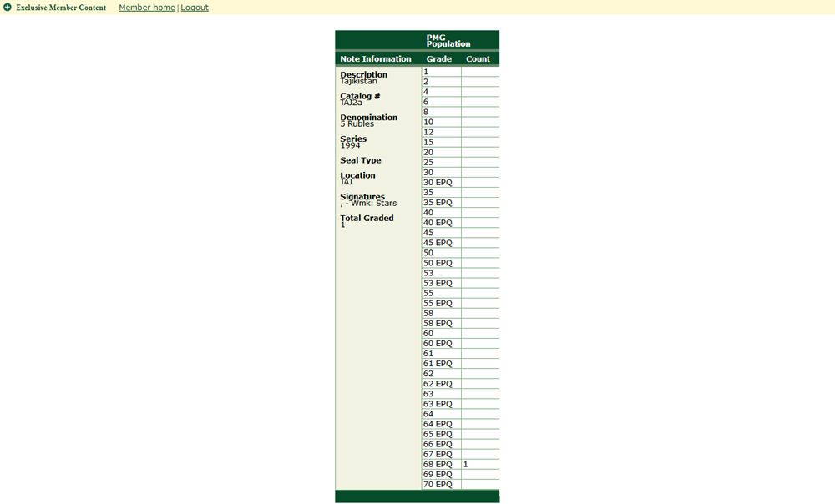Click the green plus icon beside Exclusive Member Content
This screenshot has width=835, height=504.
click(x=8, y=8)
